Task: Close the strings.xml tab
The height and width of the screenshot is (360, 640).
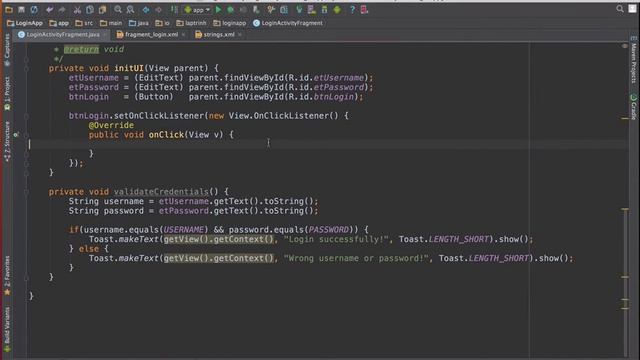Action: pyautogui.click(x=240, y=35)
